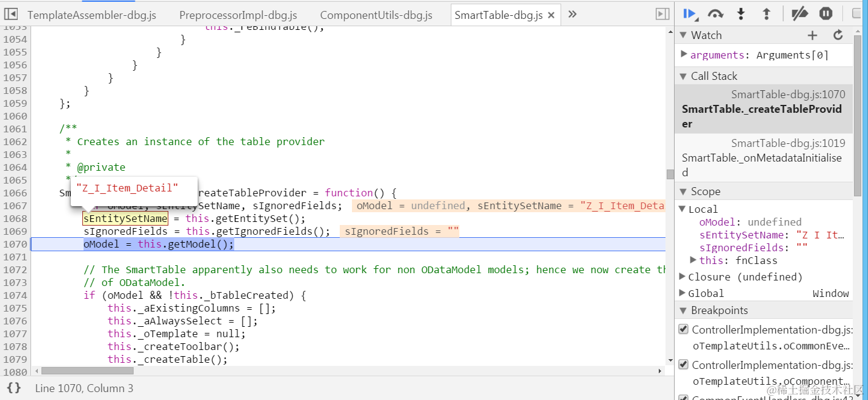Click the highlighted sEntitySetName variable
Screen dimensions: 868x400
tap(125, 218)
